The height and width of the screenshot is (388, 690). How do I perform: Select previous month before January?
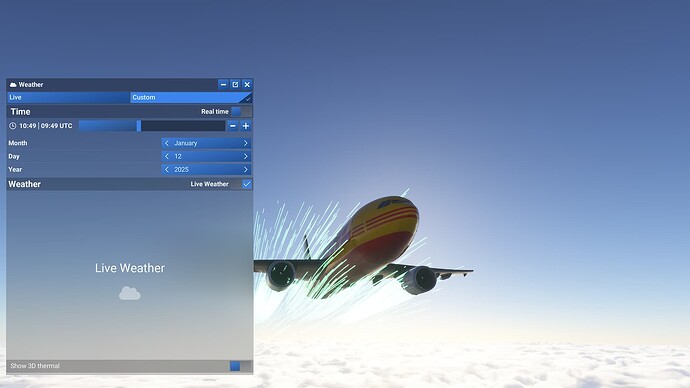coord(167,143)
